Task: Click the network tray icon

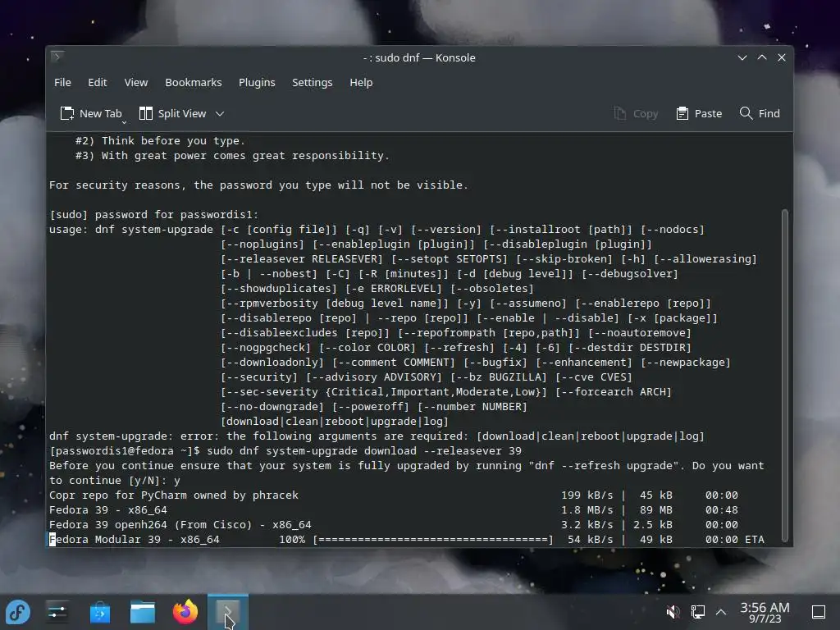Action: (697, 611)
